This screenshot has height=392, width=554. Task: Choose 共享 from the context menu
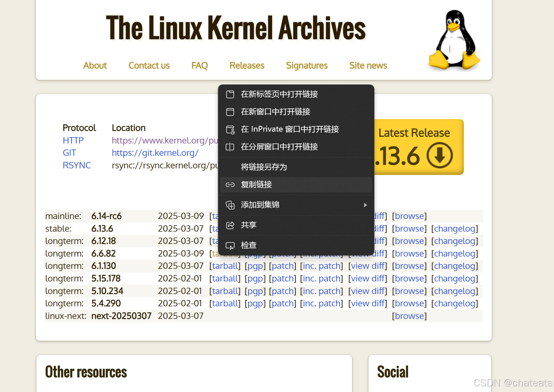coord(296,225)
